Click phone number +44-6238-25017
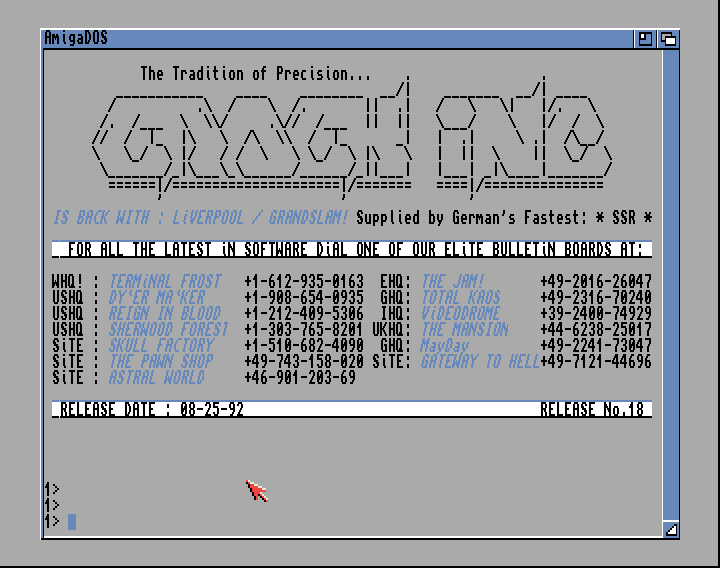Viewport: 720px width, 568px height. click(x=596, y=329)
